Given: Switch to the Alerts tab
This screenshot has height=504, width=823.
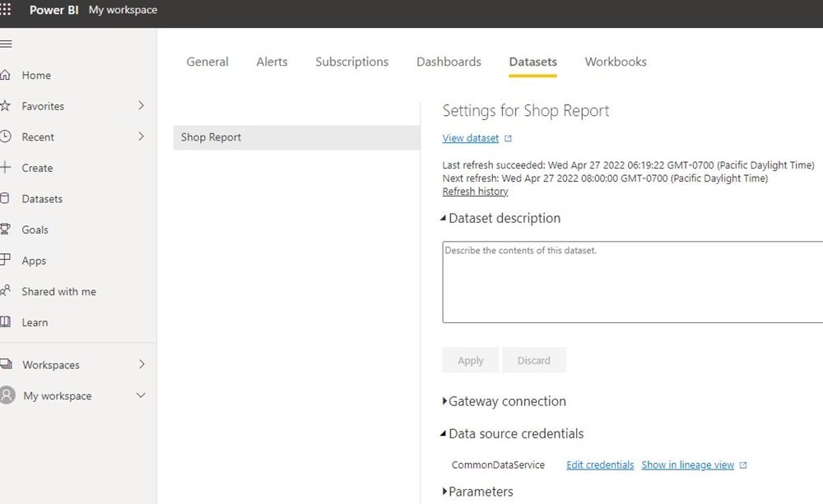Looking at the screenshot, I should [x=272, y=62].
